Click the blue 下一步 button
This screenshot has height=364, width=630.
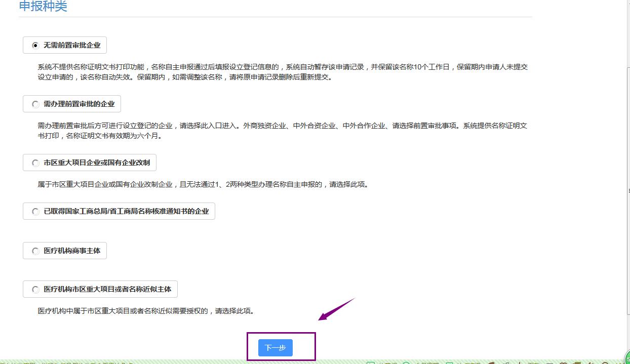(x=275, y=348)
